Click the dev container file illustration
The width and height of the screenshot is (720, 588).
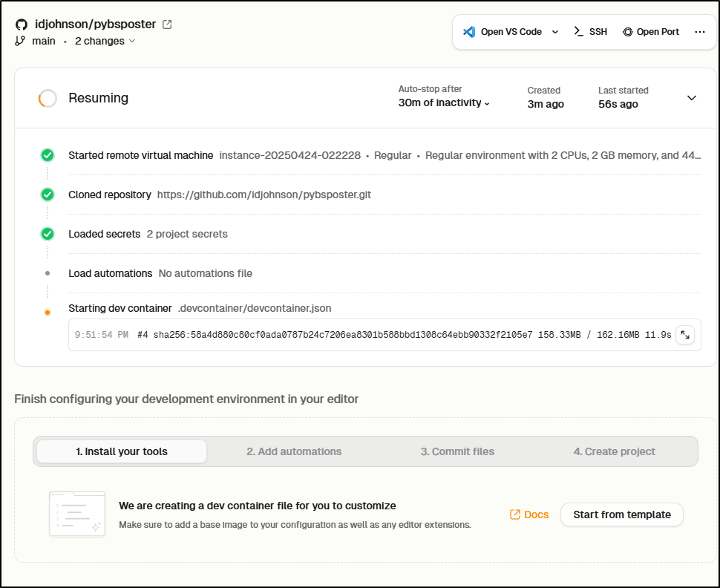coord(77,514)
